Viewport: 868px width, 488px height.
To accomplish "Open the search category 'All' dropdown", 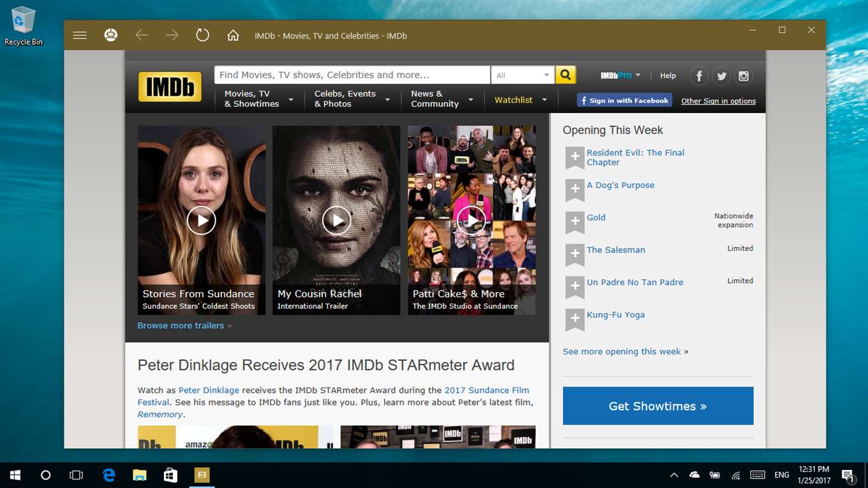I will click(523, 75).
